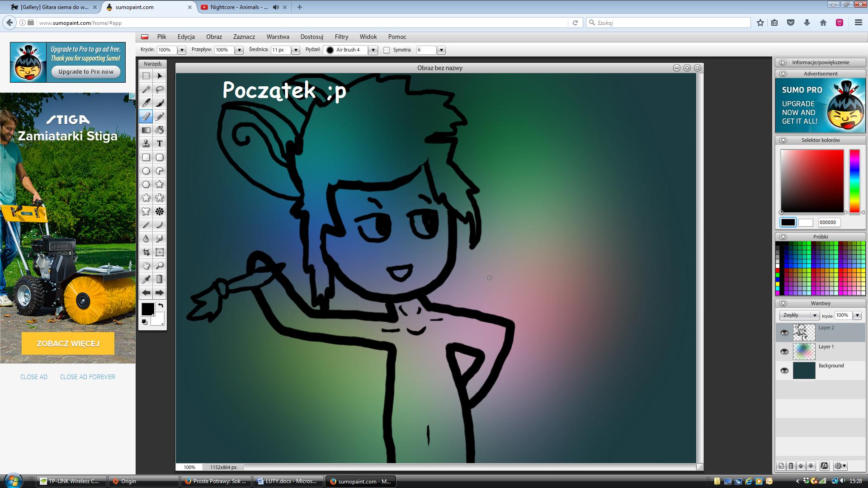868x488 pixels.
Task: Select the Magic Wand tool
Action: [x=146, y=89]
